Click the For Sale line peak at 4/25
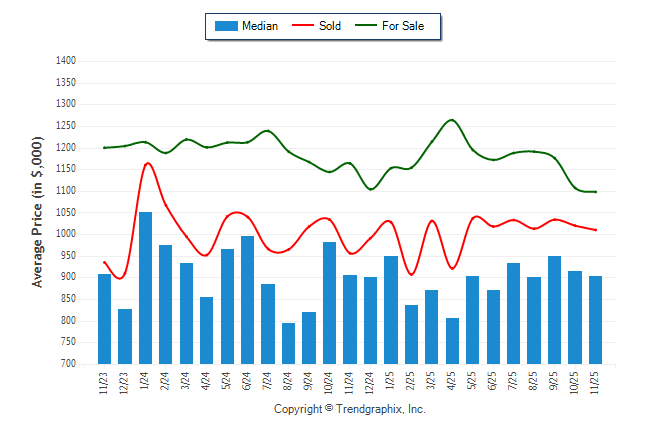This screenshot has height=434, width=646. [x=452, y=120]
